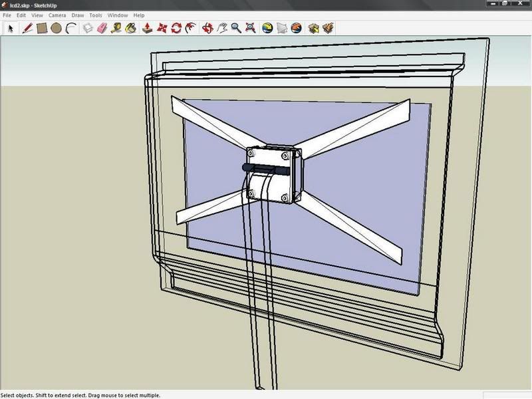Click the Make Component icon
Image resolution: width=532 pixels, height=399 pixels.
(88, 28)
